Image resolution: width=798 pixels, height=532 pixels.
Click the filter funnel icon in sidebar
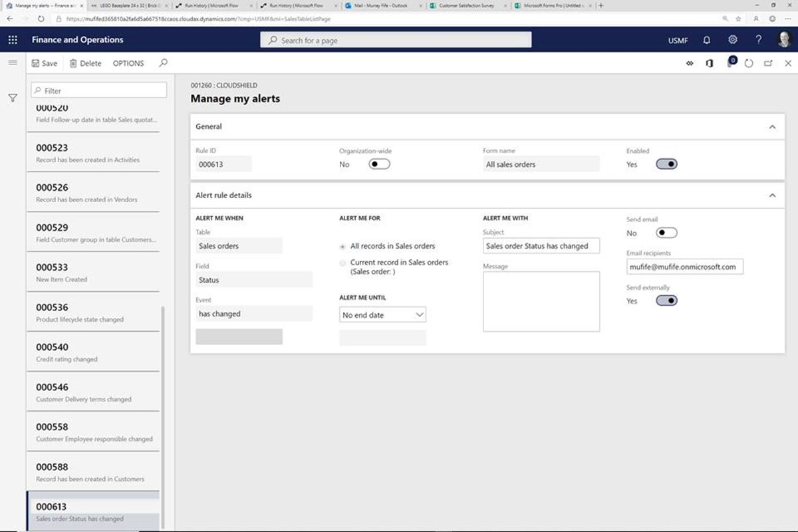tap(13, 98)
